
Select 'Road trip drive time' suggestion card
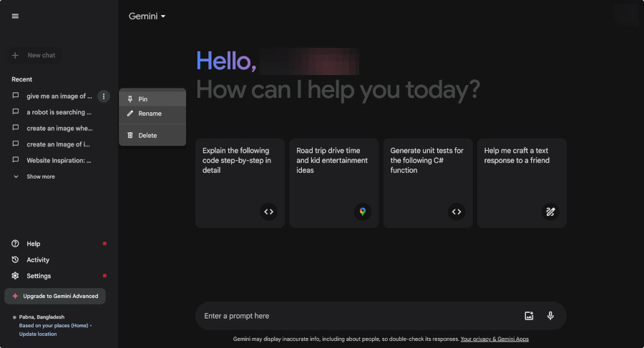334,183
